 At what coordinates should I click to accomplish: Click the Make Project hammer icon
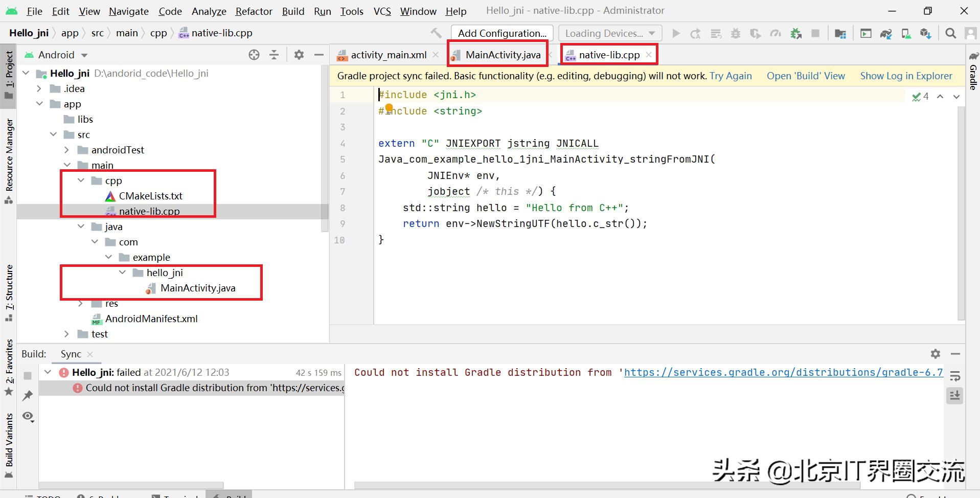pyautogui.click(x=436, y=33)
